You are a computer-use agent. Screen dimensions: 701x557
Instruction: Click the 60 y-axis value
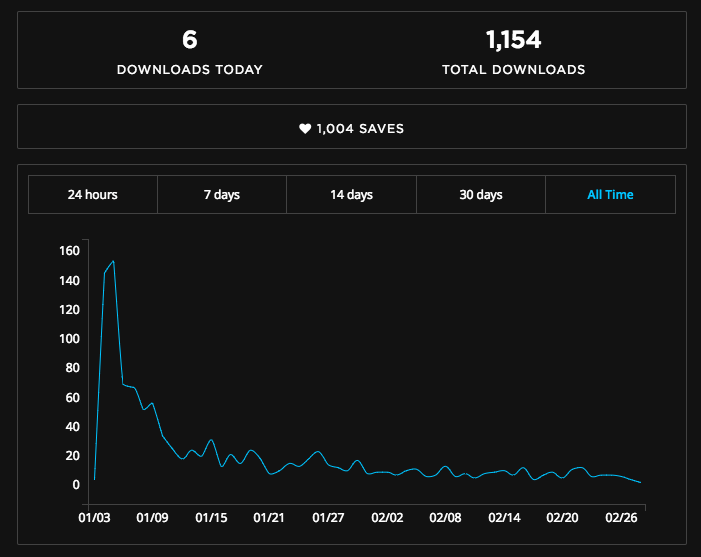[72, 398]
